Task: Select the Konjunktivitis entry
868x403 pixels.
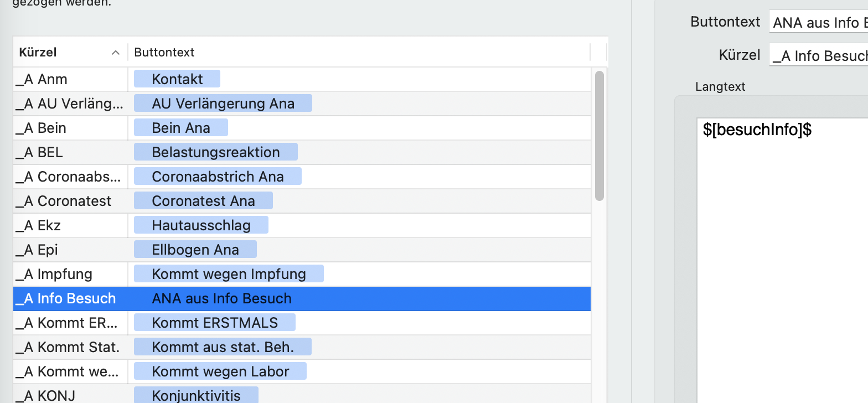Action: point(196,395)
